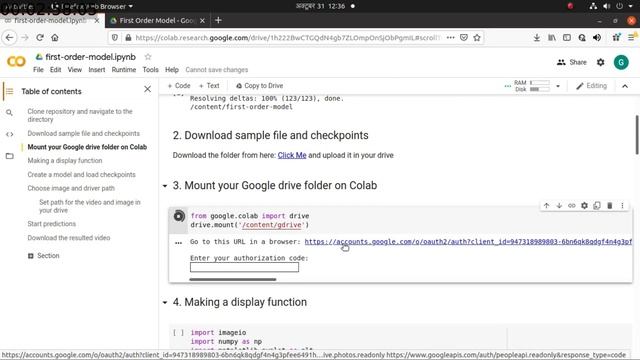Switch to the First Order Model browser tab

(x=157, y=20)
